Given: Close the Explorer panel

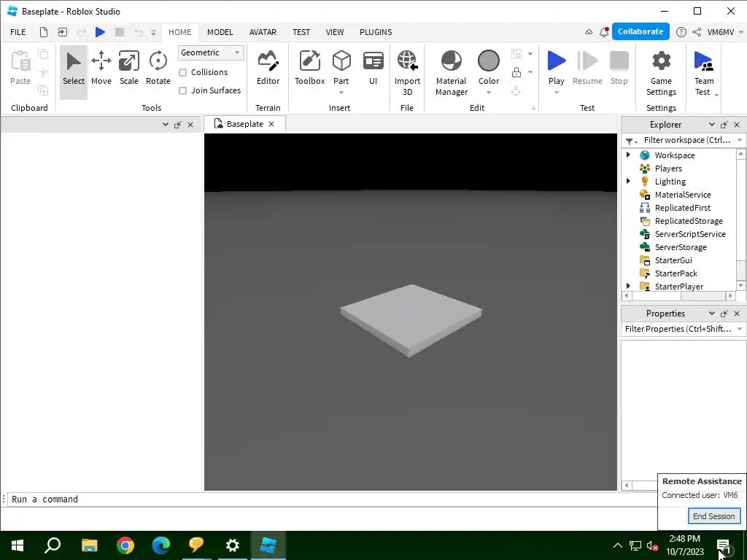Looking at the screenshot, I should 737,124.
